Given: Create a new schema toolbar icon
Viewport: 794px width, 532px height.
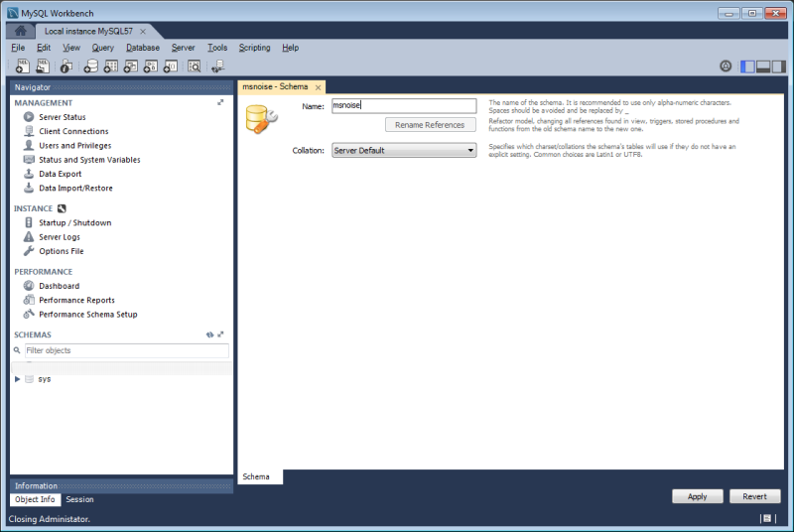Looking at the screenshot, I should (x=90, y=66).
